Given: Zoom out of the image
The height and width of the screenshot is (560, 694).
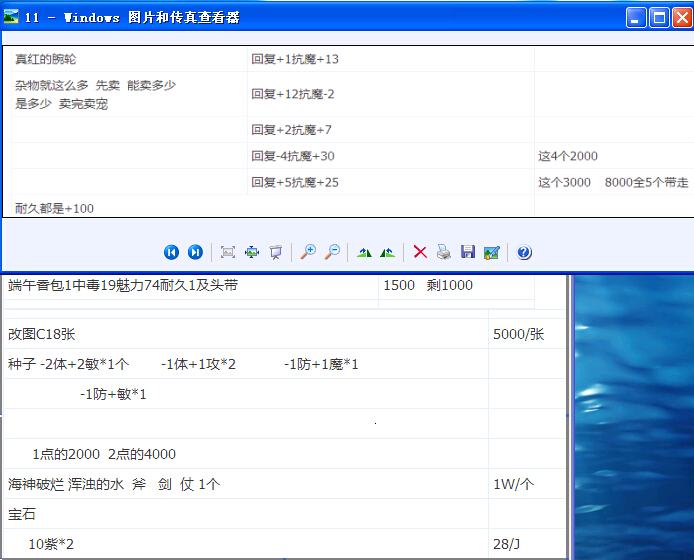Looking at the screenshot, I should (x=332, y=252).
